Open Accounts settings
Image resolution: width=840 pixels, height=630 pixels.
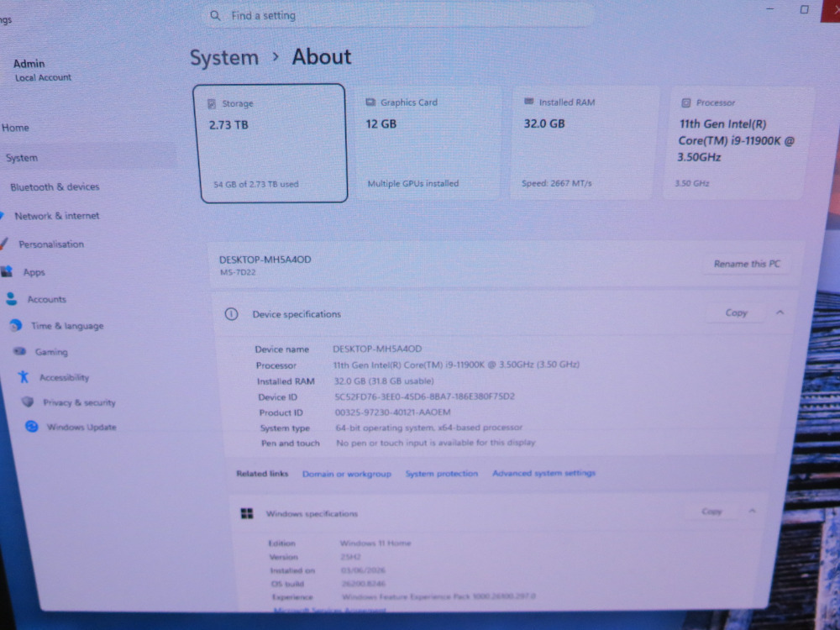(x=46, y=299)
